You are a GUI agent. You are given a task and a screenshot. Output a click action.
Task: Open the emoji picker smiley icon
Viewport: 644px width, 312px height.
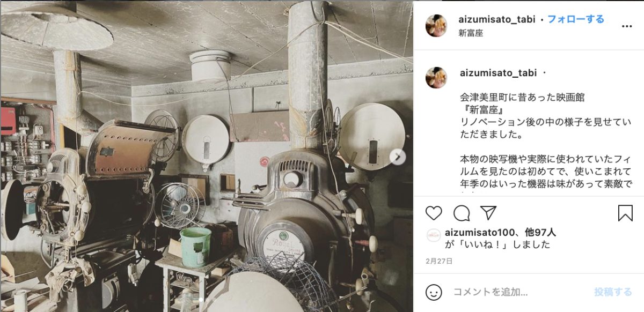[x=434, y=292]
